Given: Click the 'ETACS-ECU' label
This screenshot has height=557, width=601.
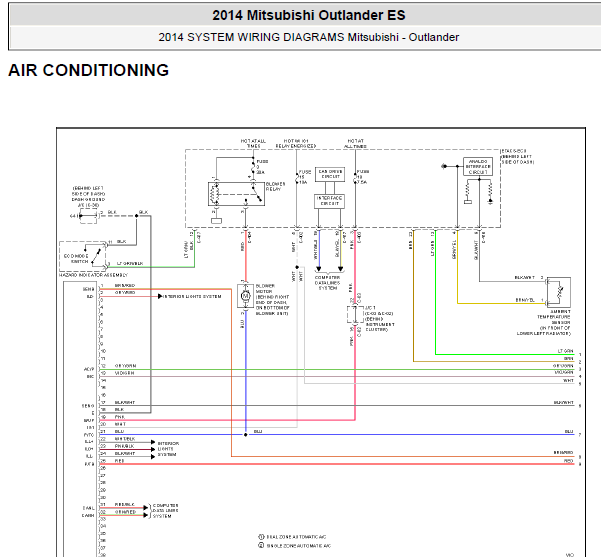Looking at the screenshot, I should (514, 151).
